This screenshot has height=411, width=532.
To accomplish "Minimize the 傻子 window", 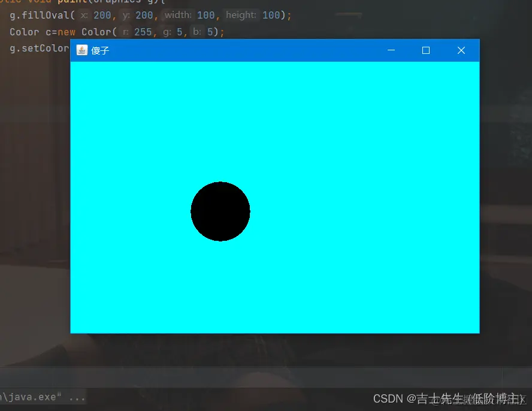I will point(391,50).
